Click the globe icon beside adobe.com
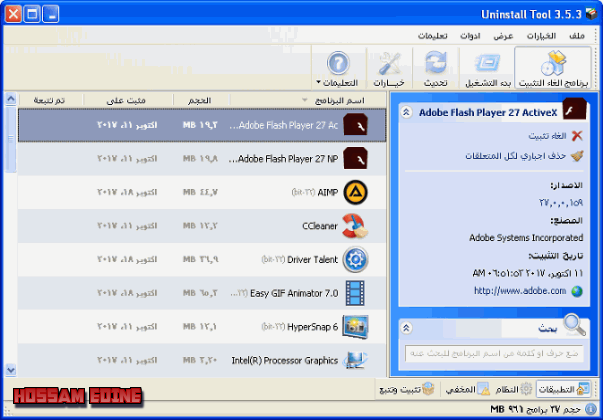Image resolution: width=603 pixels, height=420 pixels. click(577, 291)
